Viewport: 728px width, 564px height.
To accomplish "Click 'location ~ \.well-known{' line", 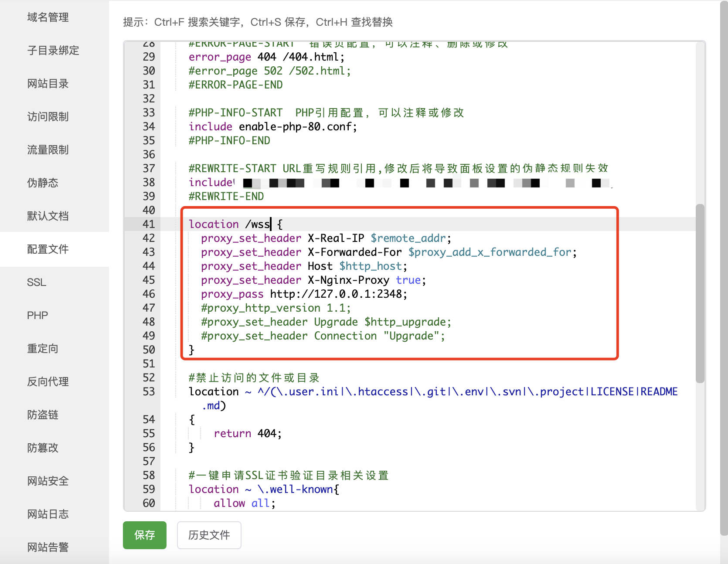I will [x=264, y=489].
